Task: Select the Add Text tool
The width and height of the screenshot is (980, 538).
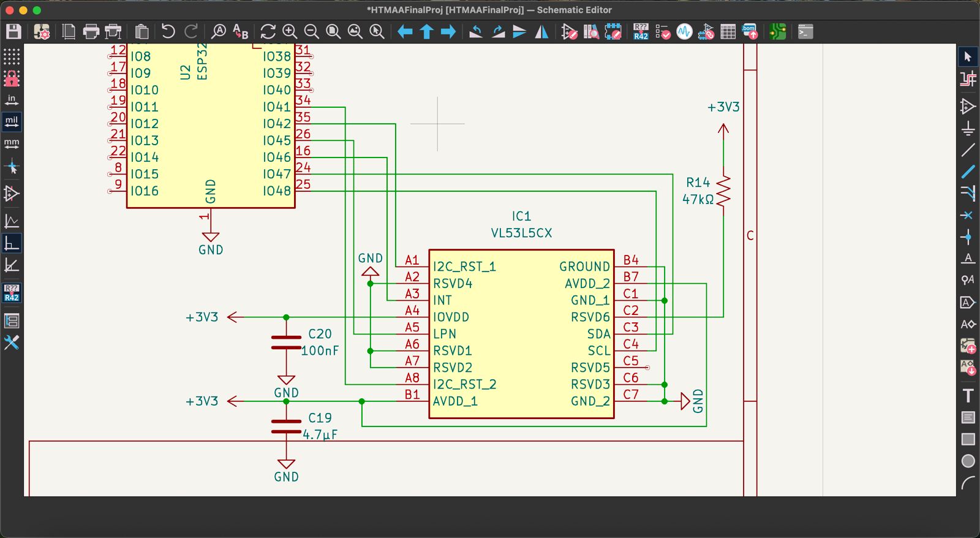Action: 968,396
